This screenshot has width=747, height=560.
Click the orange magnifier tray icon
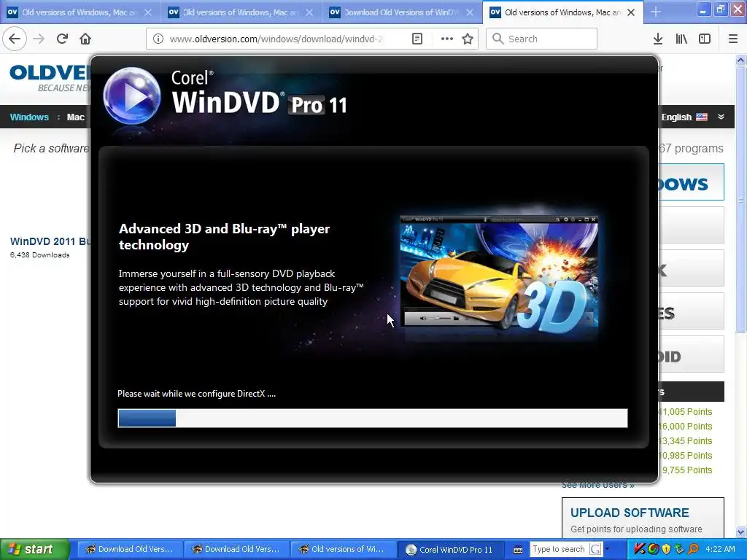693,549
